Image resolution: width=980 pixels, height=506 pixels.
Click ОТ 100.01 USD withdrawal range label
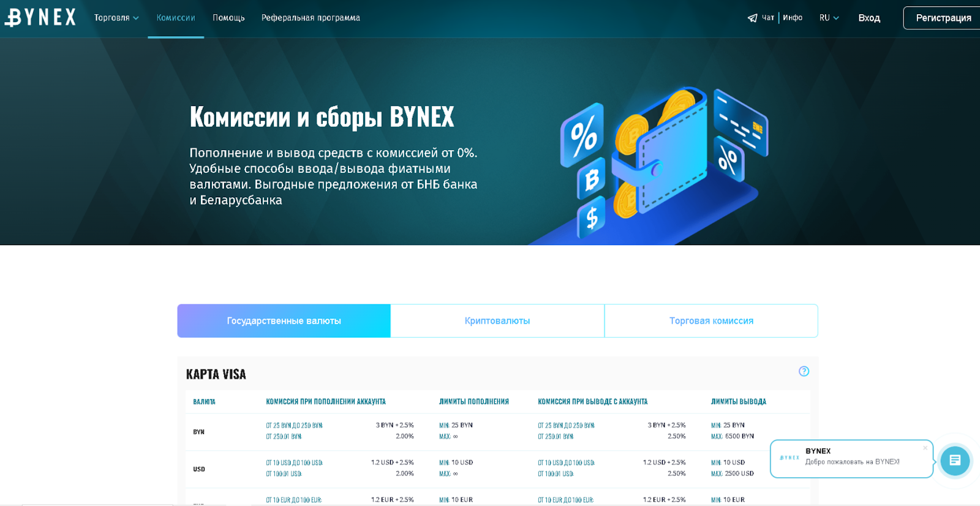[556, 474]
